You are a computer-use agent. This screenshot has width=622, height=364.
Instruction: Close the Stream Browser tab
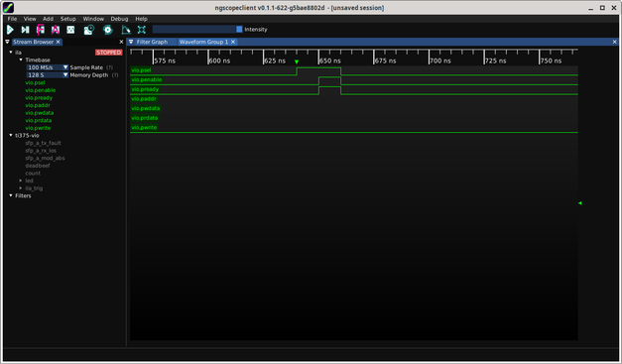click(x=58, y=42)
